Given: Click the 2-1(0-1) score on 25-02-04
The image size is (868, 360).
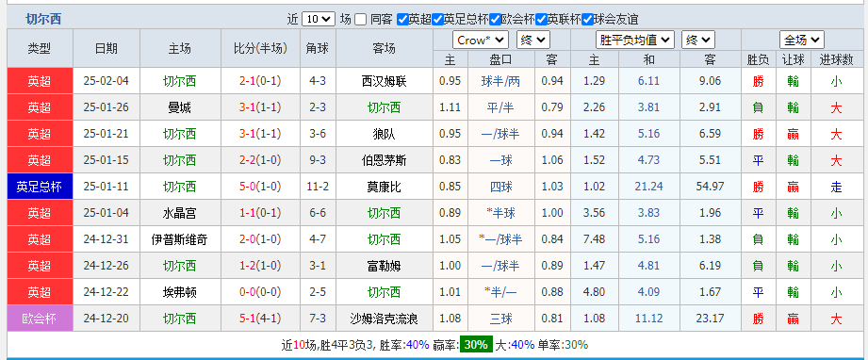Looking at the screenshot, I should [x=260, y=81].
